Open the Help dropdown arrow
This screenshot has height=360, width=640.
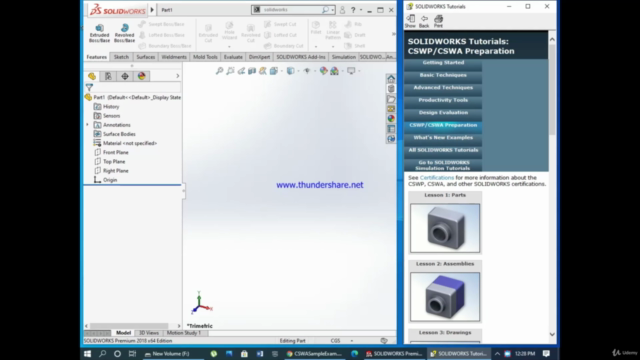coord(360,10)
